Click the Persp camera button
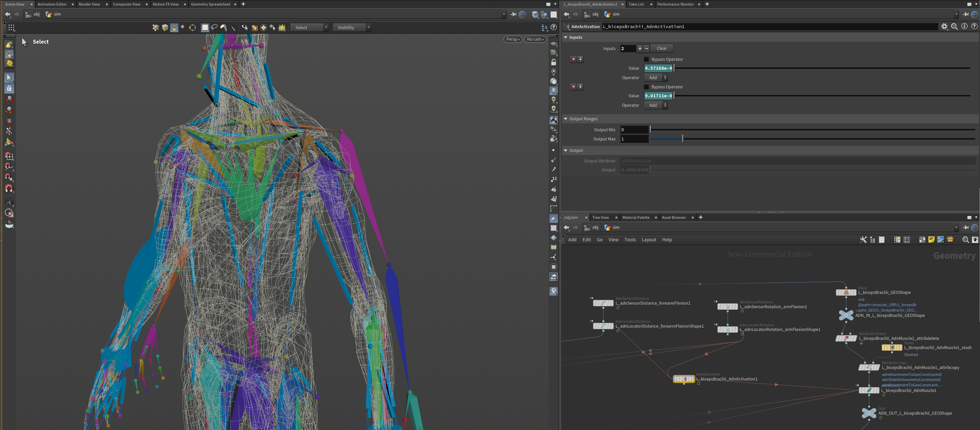The image size is (980, 430). 512,39
